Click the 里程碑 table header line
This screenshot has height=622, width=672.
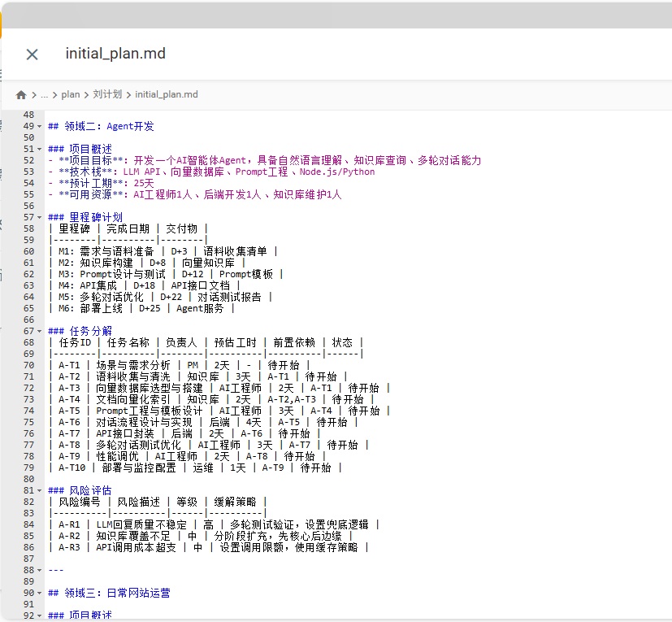[128, 228]
